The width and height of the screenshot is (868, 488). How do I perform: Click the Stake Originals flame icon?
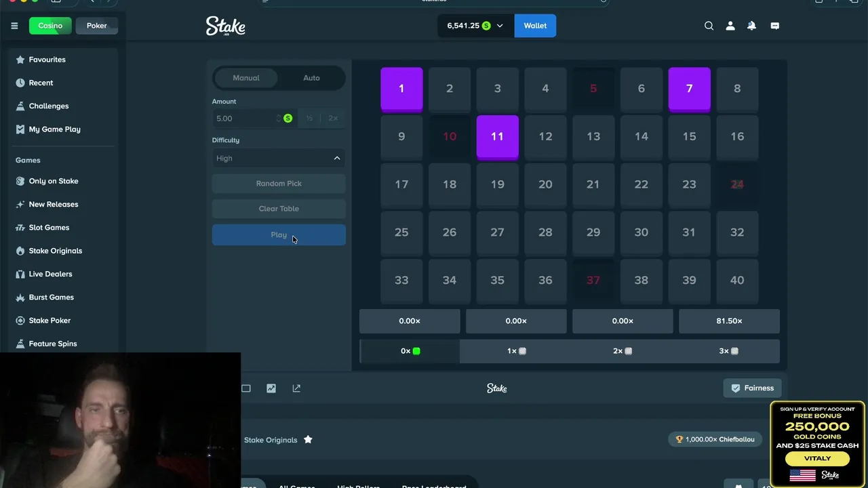pyautogui.click(x=20, y=251)
